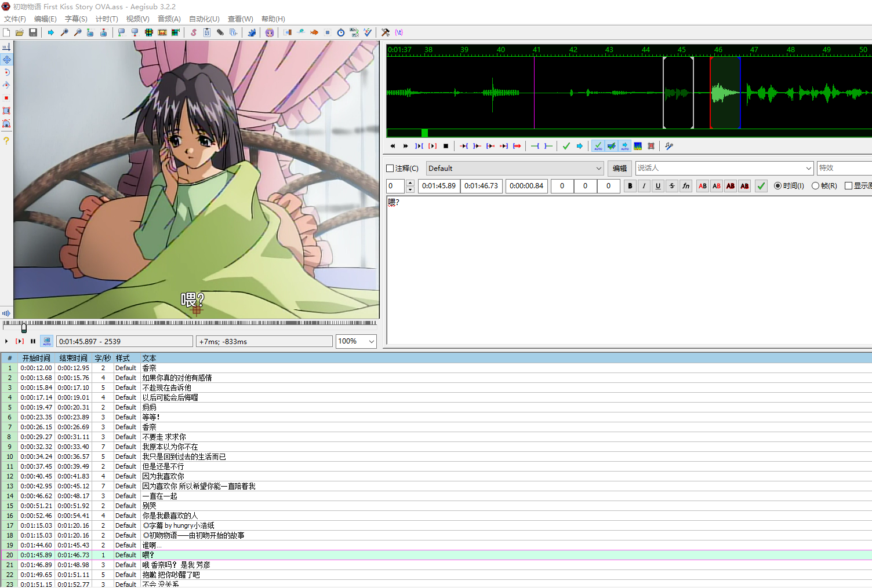Open the 100% video zoom dropdown
872x588 pixels.
pyautogui.click(x=356, y=341)
